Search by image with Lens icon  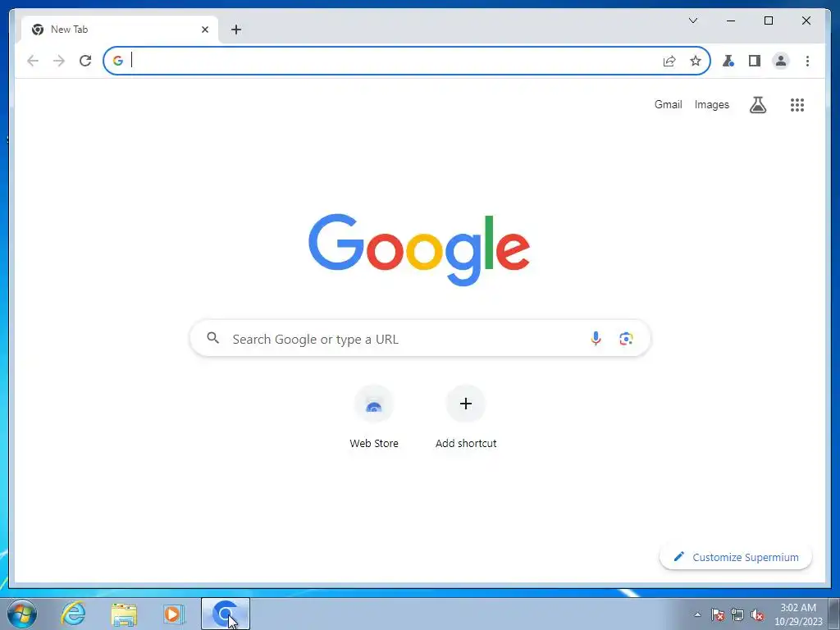pos(626,339)
